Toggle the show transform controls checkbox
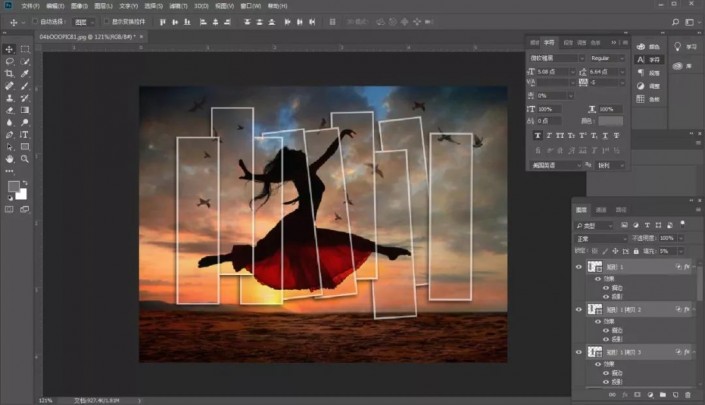Screen dimensions: 705x405 point(107,20)
